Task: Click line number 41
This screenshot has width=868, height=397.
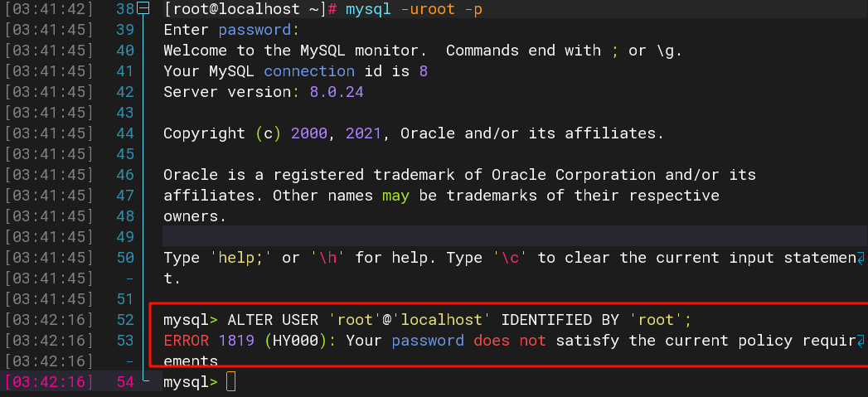Action: [x=126, y=71]
